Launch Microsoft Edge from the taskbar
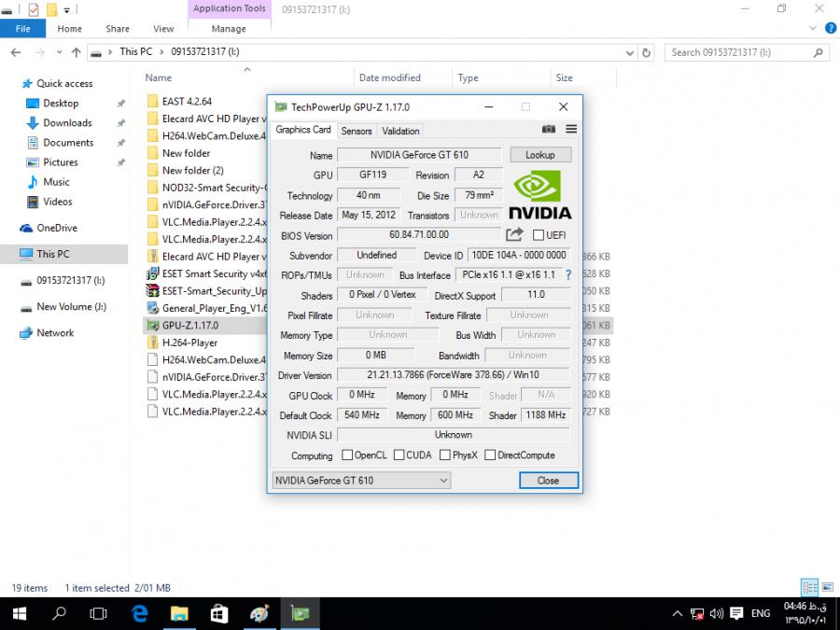The image size is (840, 630). (139, 613)
